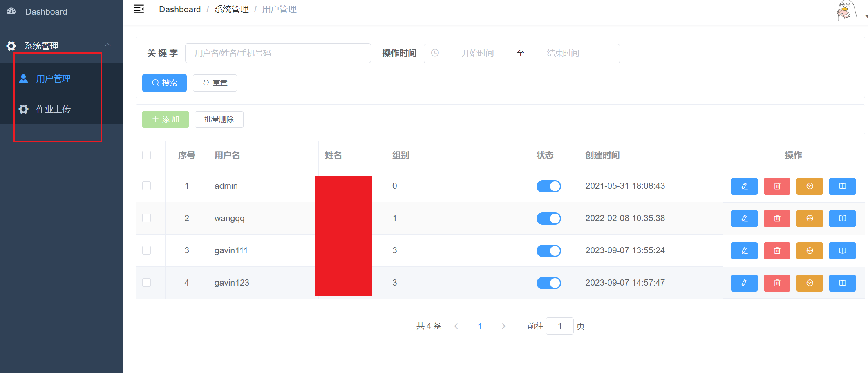Disable the status switch for admin
The image size is (868, 373).
(x=548, y=186)
